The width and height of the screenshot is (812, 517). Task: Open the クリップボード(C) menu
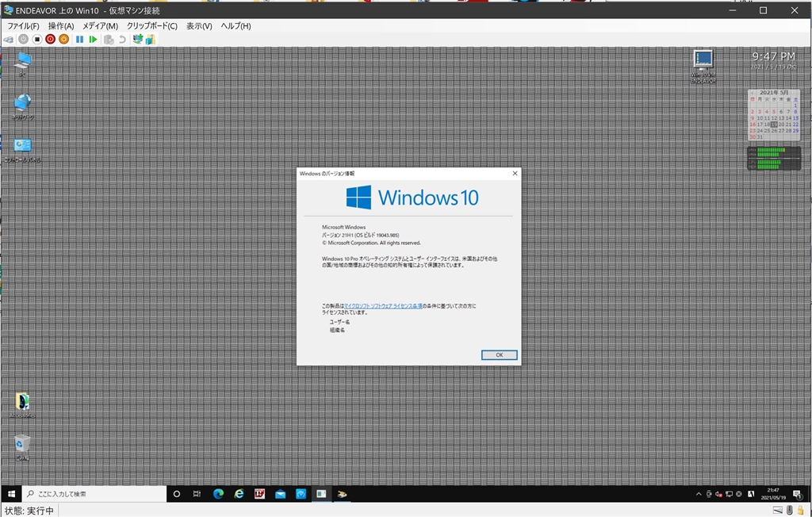coord(151,26)
